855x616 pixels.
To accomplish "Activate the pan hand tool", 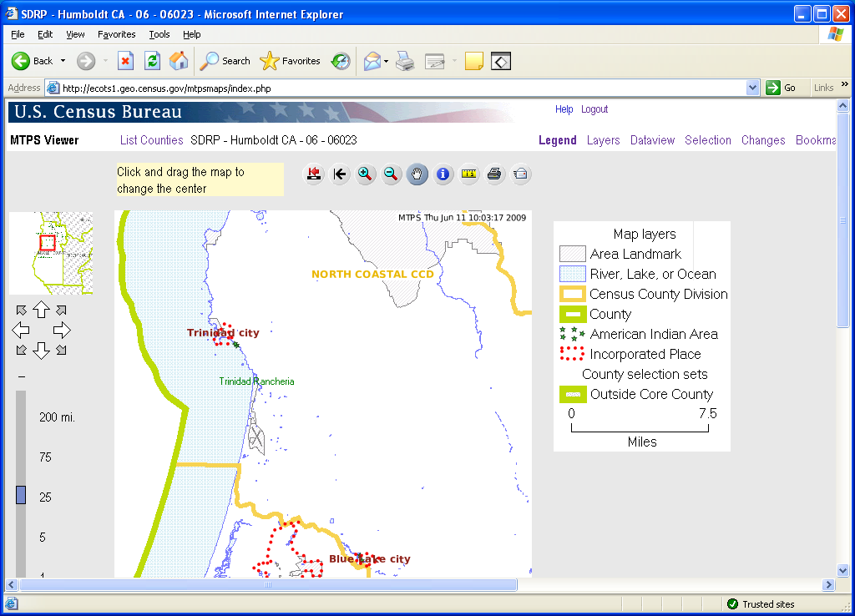I will pos(417,174).
